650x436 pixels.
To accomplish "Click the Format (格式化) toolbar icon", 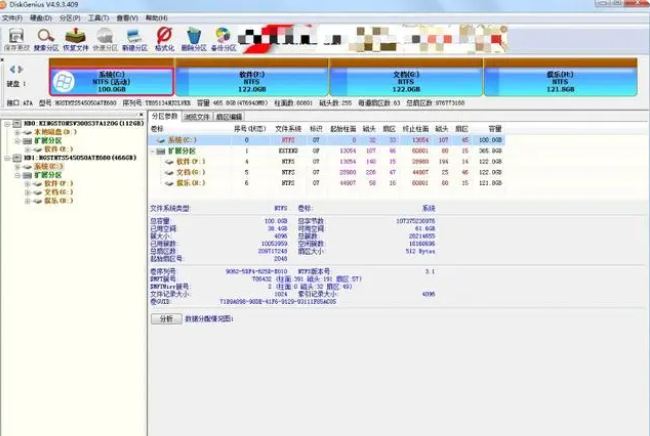I will (164, 38).
